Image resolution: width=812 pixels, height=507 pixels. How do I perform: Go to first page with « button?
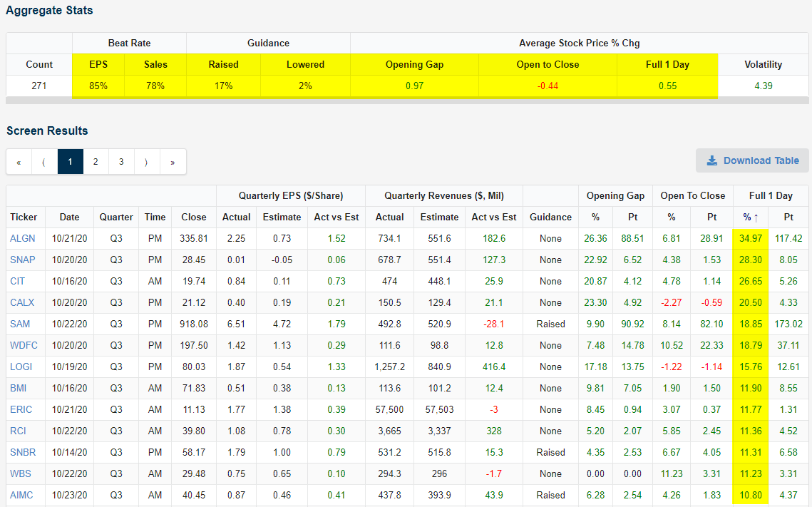(19, 162)
